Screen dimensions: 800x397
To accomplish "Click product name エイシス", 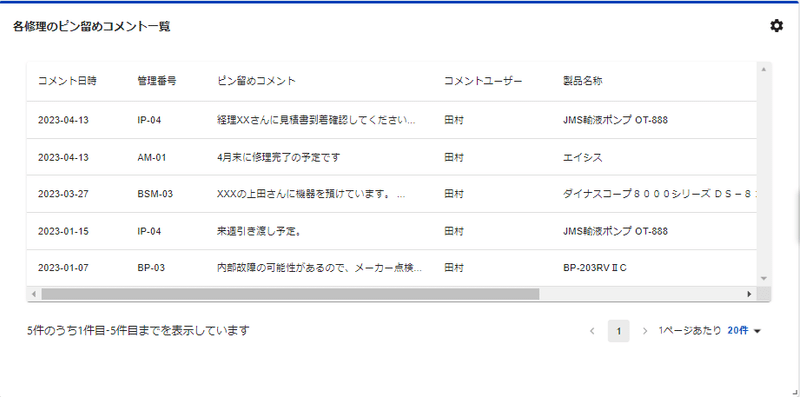I will point(583,157).
